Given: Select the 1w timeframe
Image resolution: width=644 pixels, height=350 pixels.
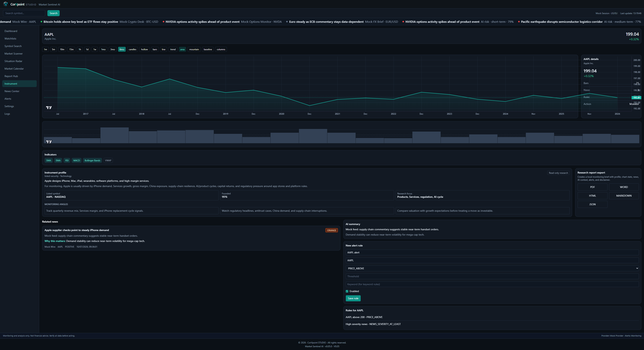Looking at the screenshot, I should point(95,49).
